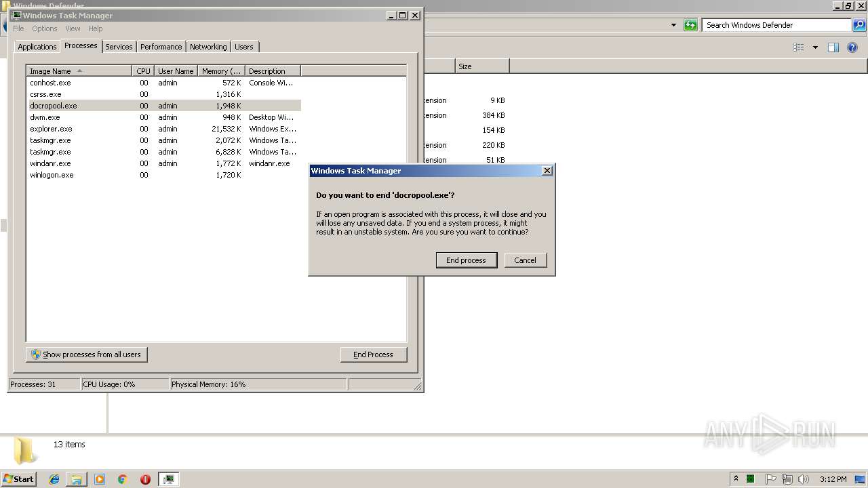
Task: Switch to the Performance tab
Action: 161,47
